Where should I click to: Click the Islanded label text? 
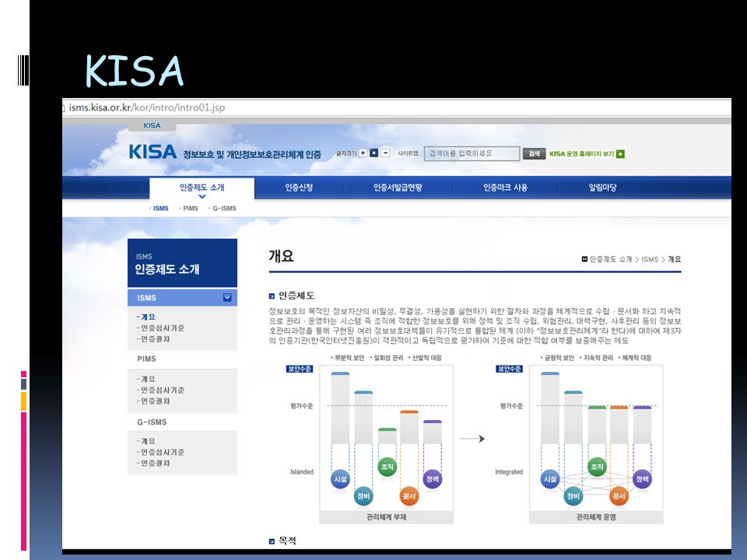302,472
